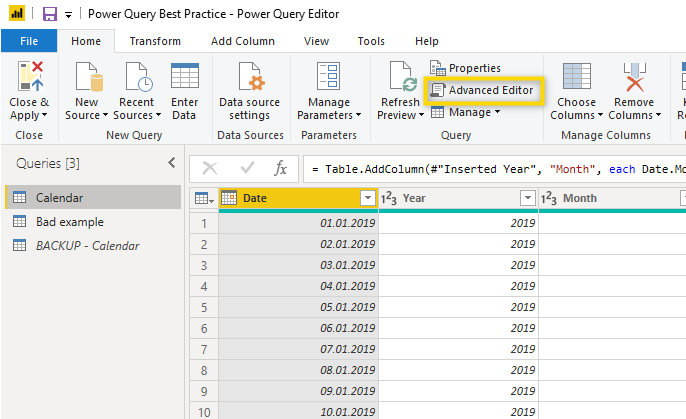Image resolution: width=686 pixels, height=419 pixels.
Task: Open the Year column filter dropdown
Action: [x=528, y=198]
